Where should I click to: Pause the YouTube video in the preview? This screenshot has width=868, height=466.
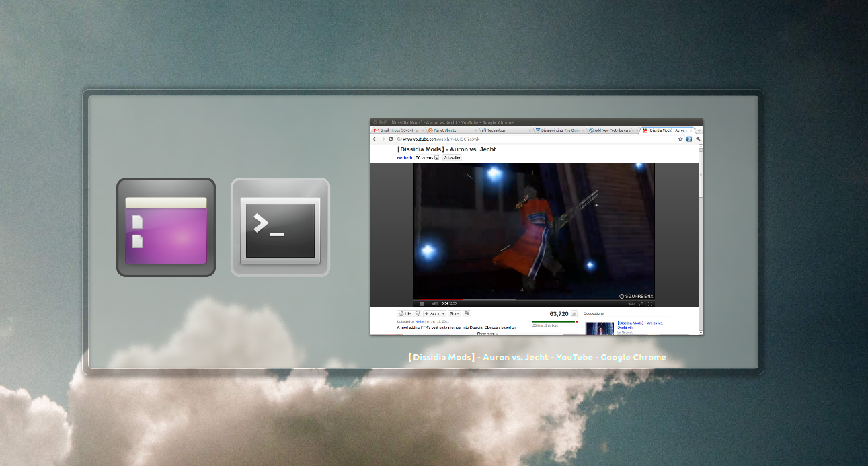[x=422, y=304]
